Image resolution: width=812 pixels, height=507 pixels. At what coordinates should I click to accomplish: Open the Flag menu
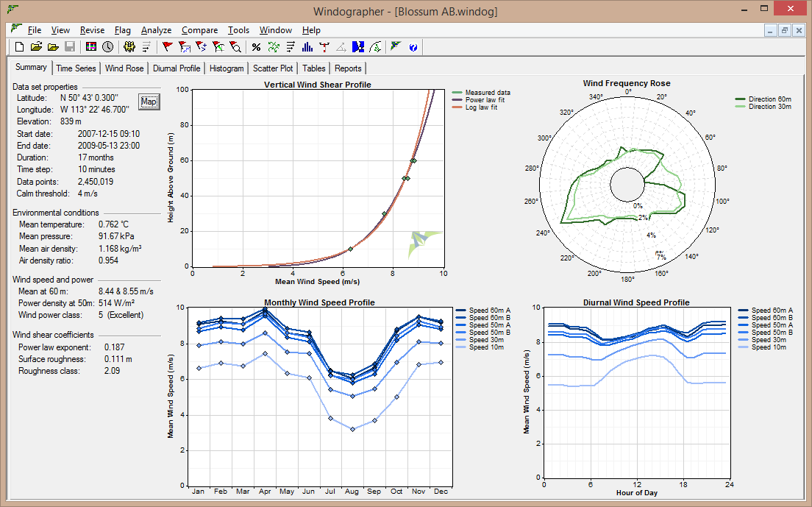(x=122, y=30)
